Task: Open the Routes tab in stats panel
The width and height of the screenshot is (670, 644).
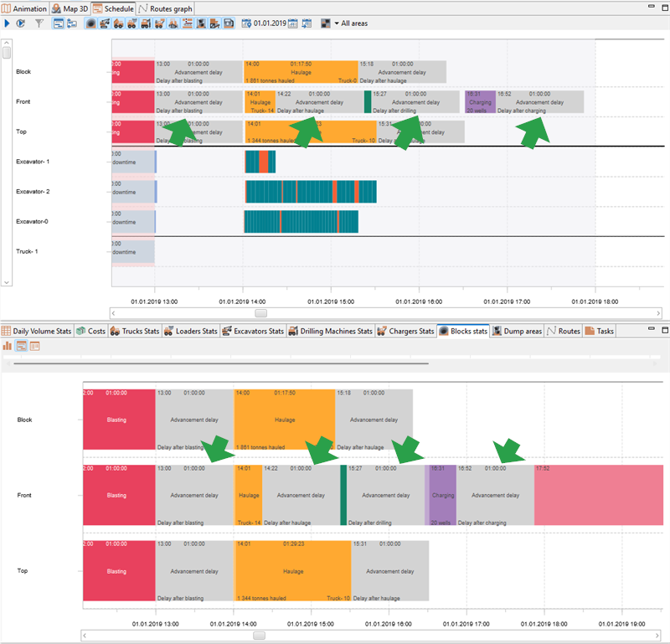Action: pos(563,331)
